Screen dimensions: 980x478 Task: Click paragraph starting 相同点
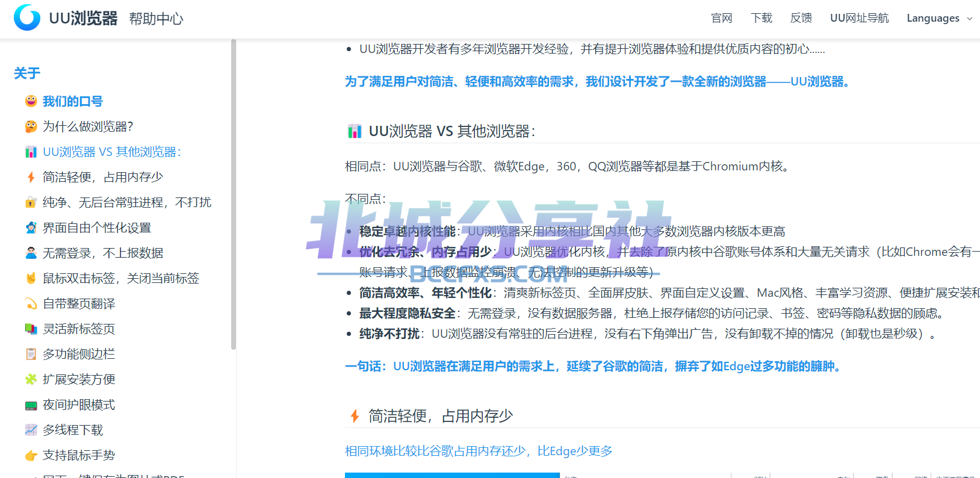[567, 166]
